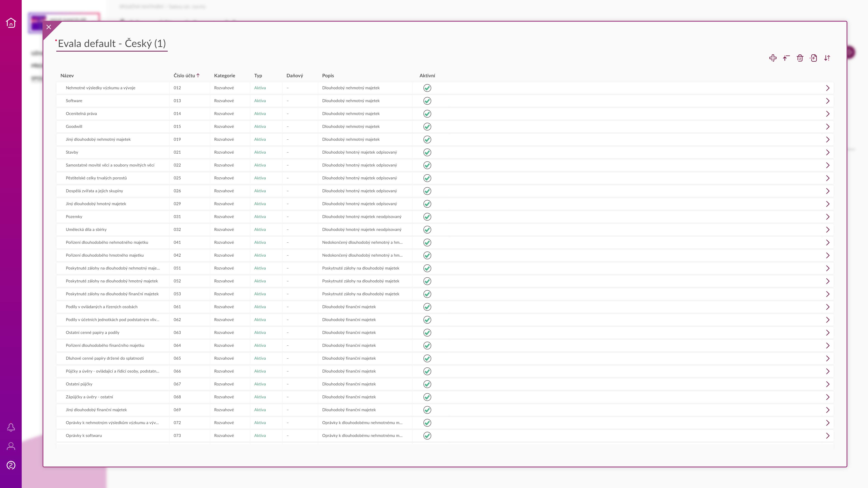Close the Evala default dialog
The image size is (868, 488).
coord(49,27)
